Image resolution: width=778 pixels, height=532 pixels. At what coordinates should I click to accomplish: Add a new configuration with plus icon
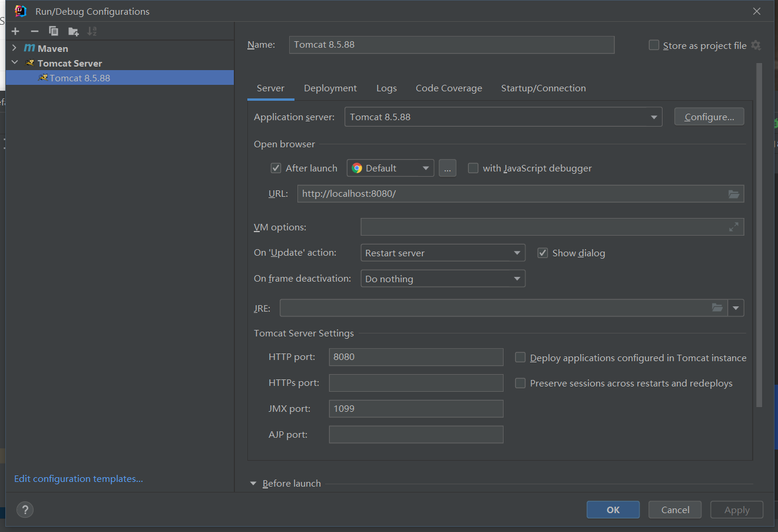(x=15, y=31)
